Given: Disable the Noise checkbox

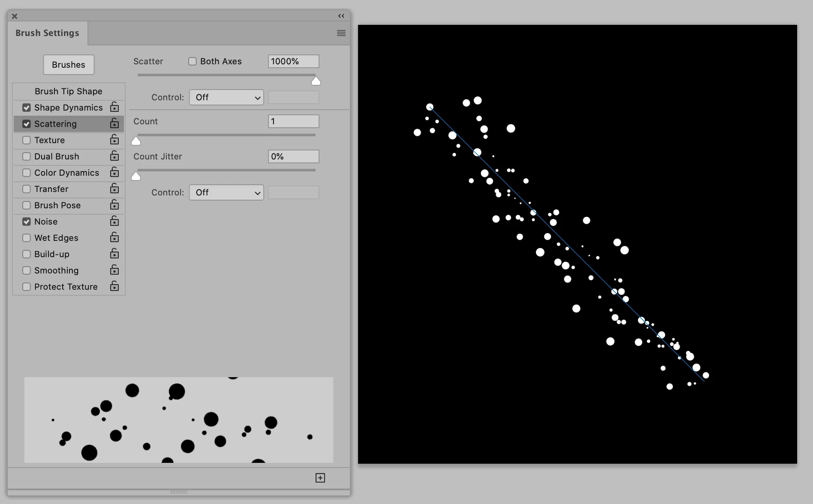Looking at the screenshot, I should (x=27, y=222).
